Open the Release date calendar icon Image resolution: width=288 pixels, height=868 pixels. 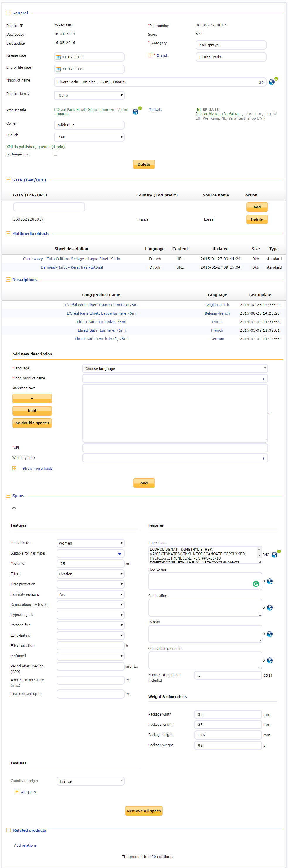[58, 57]
